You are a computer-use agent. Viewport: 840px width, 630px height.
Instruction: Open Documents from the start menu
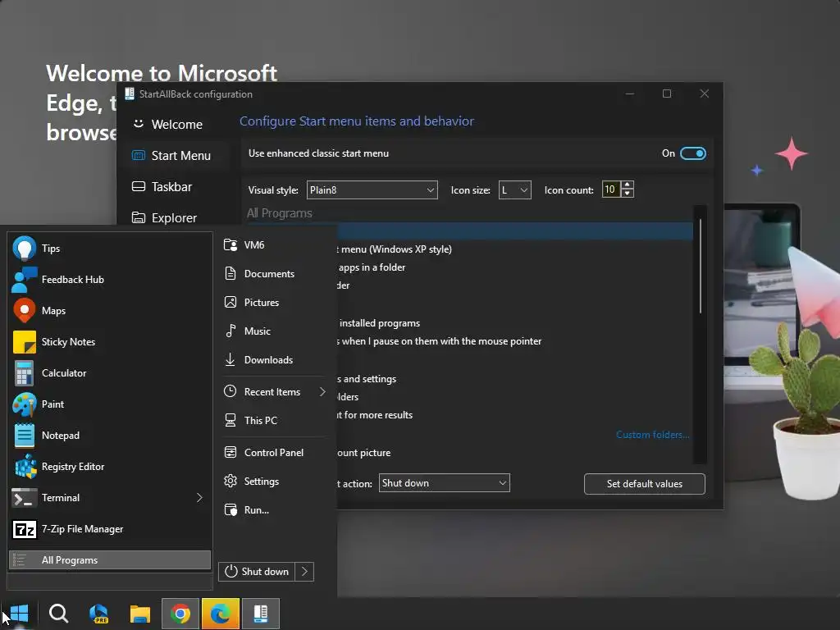point(274,274)
